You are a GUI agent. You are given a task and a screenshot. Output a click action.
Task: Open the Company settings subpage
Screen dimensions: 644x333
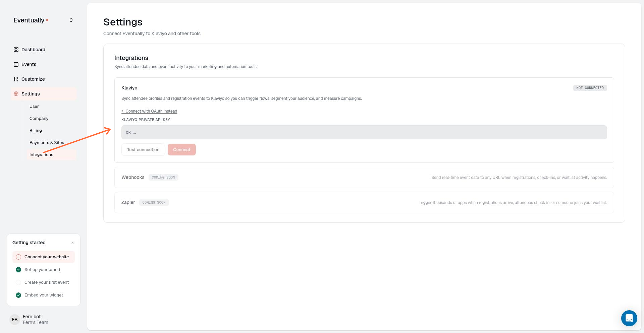(x=51, y=119)
